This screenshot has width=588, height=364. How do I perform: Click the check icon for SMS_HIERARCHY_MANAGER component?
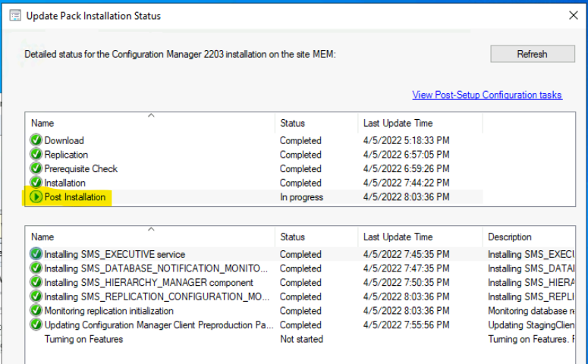(36, 282)
